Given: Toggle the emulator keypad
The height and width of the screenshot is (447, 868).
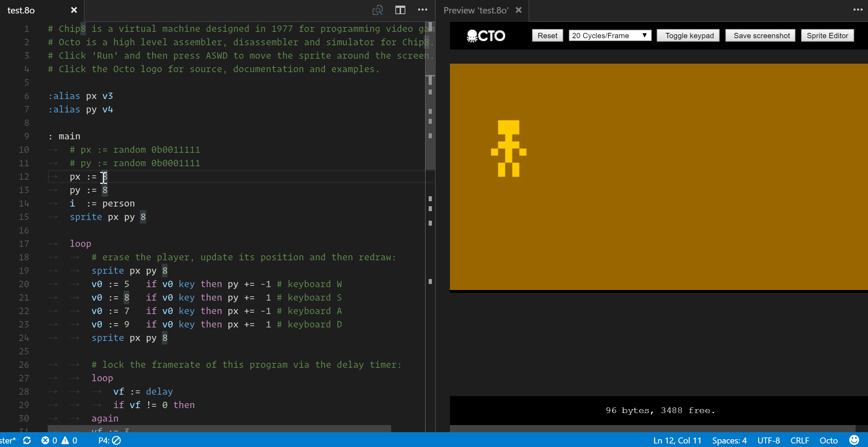Looking at the screenshot, I should [689, 36].
